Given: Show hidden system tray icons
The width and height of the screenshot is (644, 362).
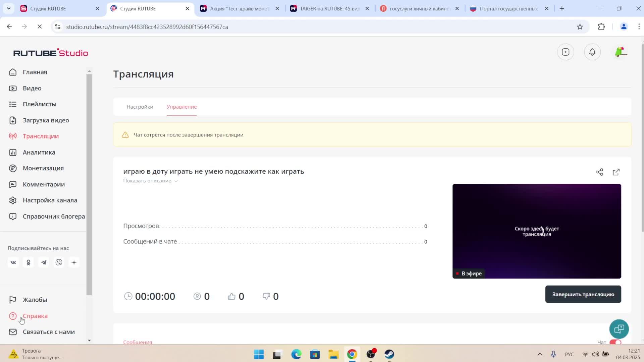Looking at the screenshot, I should [x=540, y=354].
